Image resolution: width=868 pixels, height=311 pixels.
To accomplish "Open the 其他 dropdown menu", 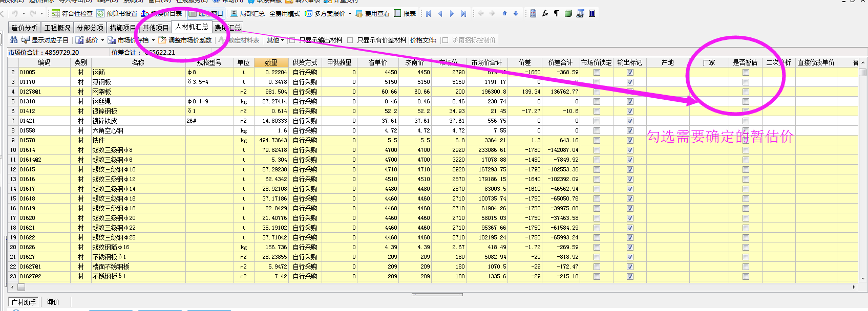I will click(275, 40).
